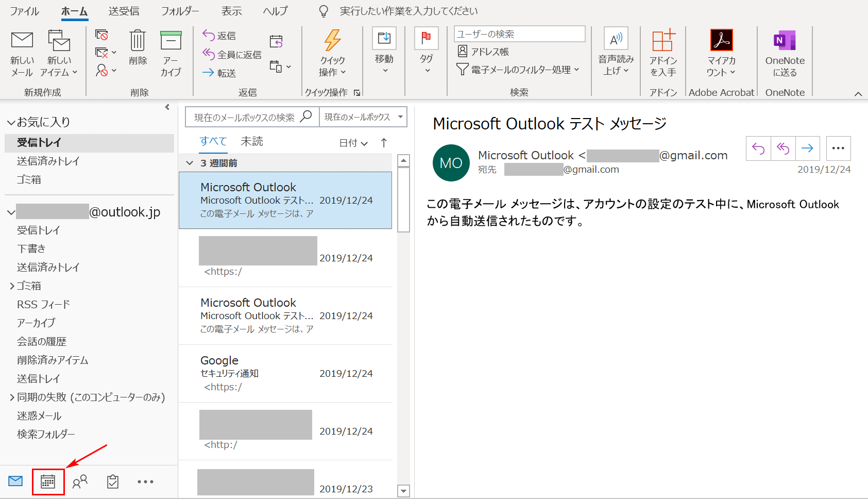
Task: Open the 下書き folder
Action: (31, 249)
